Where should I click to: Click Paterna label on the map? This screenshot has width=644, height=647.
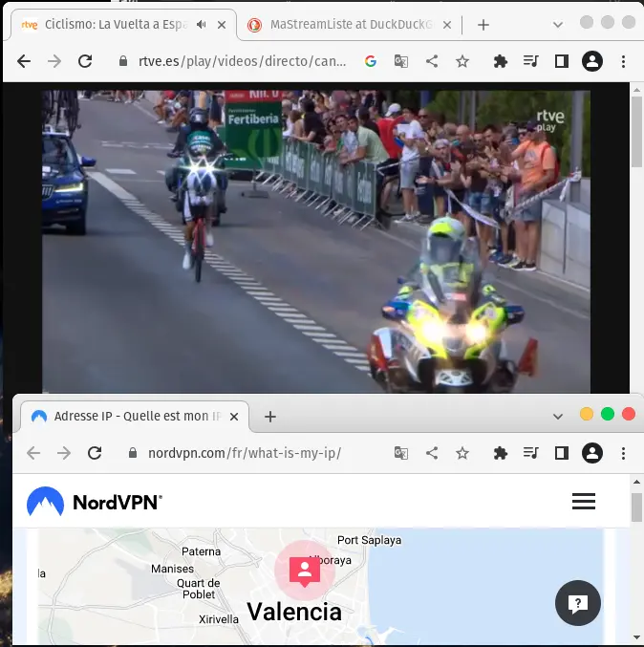tap(201, 551)
